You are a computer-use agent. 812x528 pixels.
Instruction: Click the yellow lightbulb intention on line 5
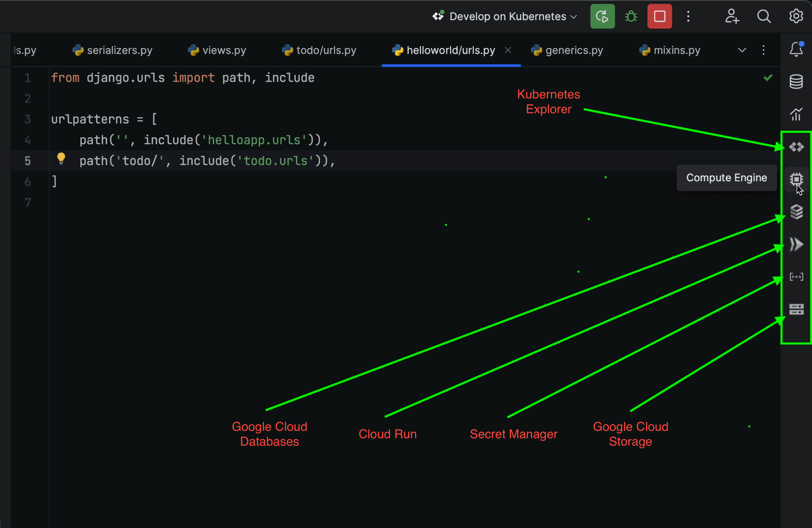tap(61, 159)
